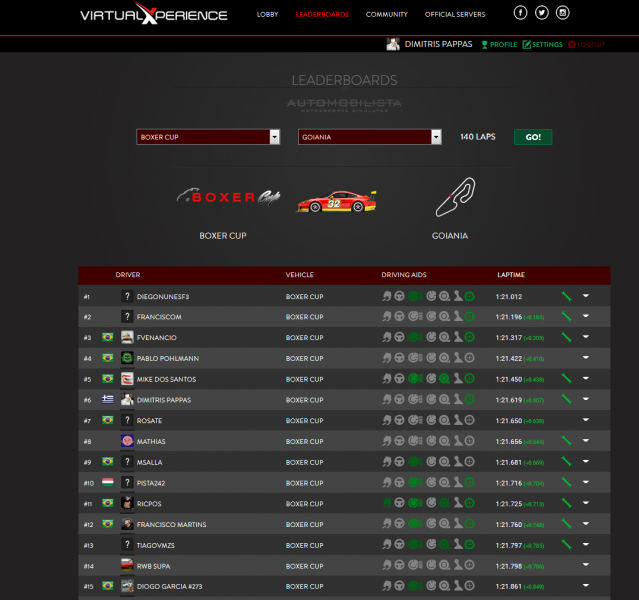Expand details arrow for PISTA242 row
639x600 pixels.
coord(586,482)
